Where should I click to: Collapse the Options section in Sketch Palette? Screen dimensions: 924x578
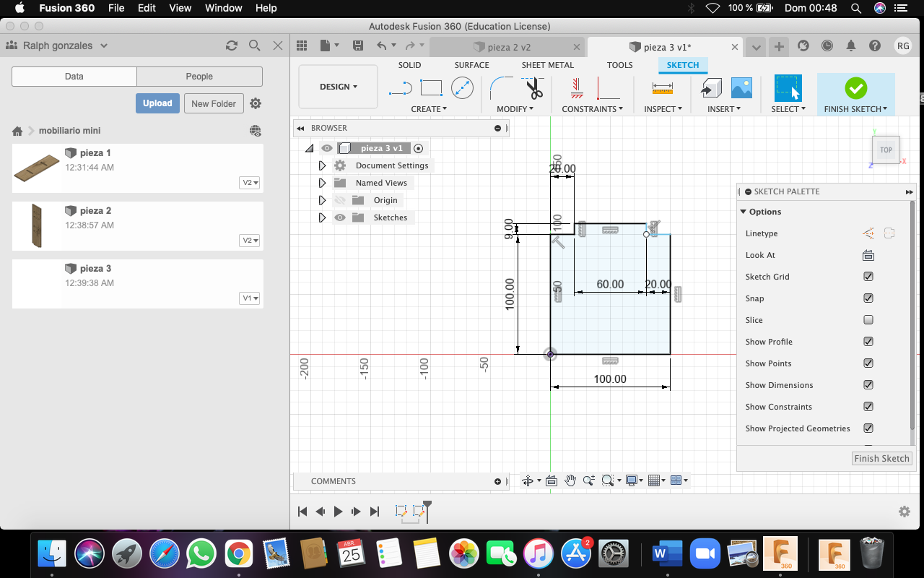[744, 212]
